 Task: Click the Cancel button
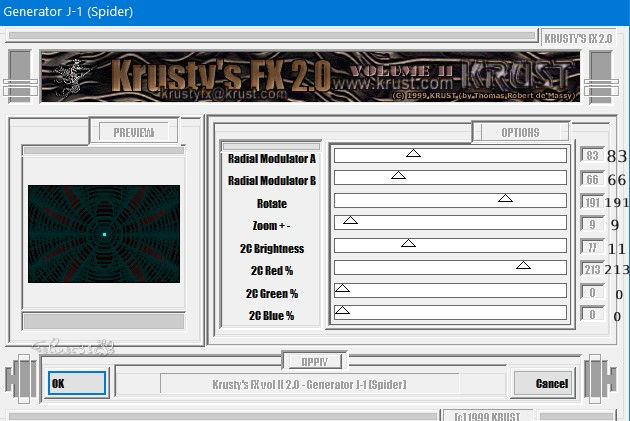pyautogui.click(x=545, y=384)
